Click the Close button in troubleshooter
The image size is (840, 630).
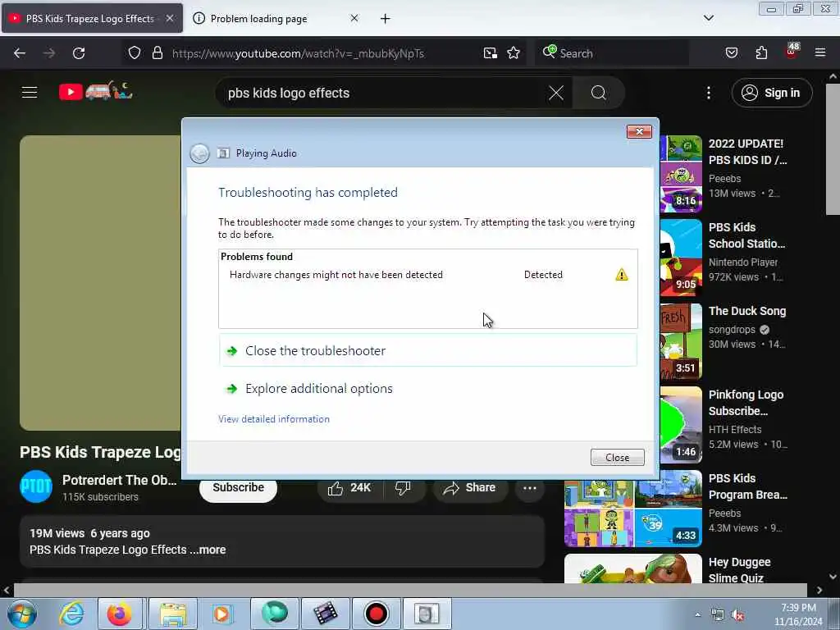(617, 458)
